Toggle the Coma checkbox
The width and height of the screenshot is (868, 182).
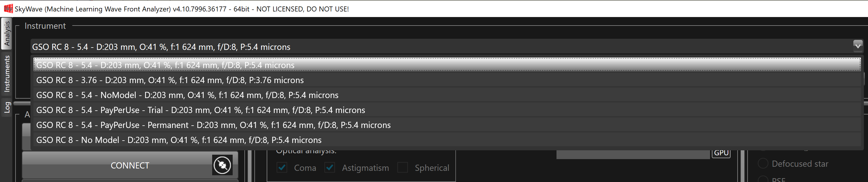pos(282,168)
